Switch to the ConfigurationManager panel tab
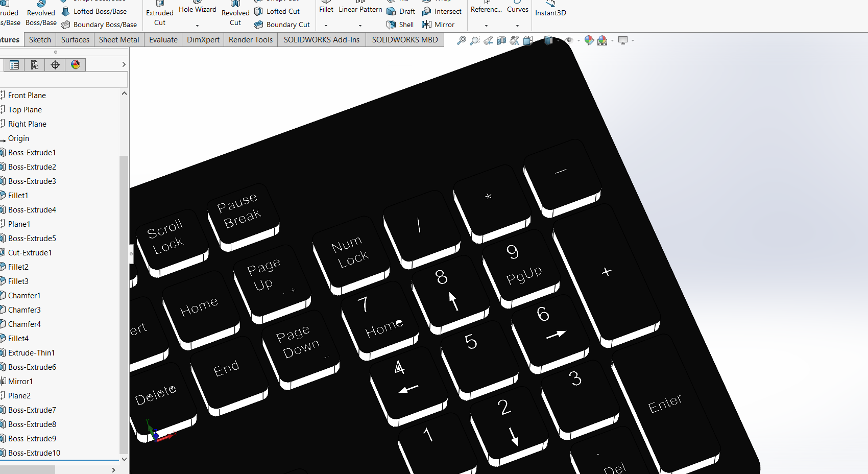 (34, 65)
